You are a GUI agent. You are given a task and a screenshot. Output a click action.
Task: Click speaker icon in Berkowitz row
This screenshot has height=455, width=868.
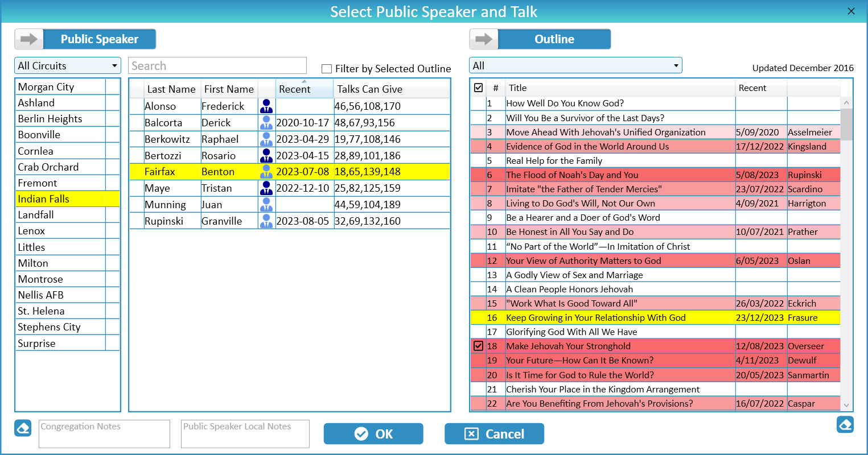point(266,139)
